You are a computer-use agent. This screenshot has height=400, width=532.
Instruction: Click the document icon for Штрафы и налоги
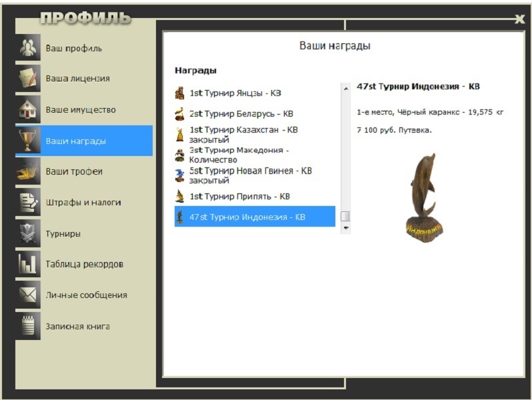point(28,202)
